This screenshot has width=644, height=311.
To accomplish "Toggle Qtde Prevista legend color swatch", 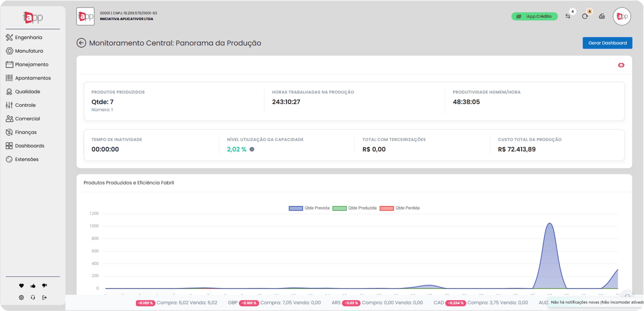I will pos(295,208).
